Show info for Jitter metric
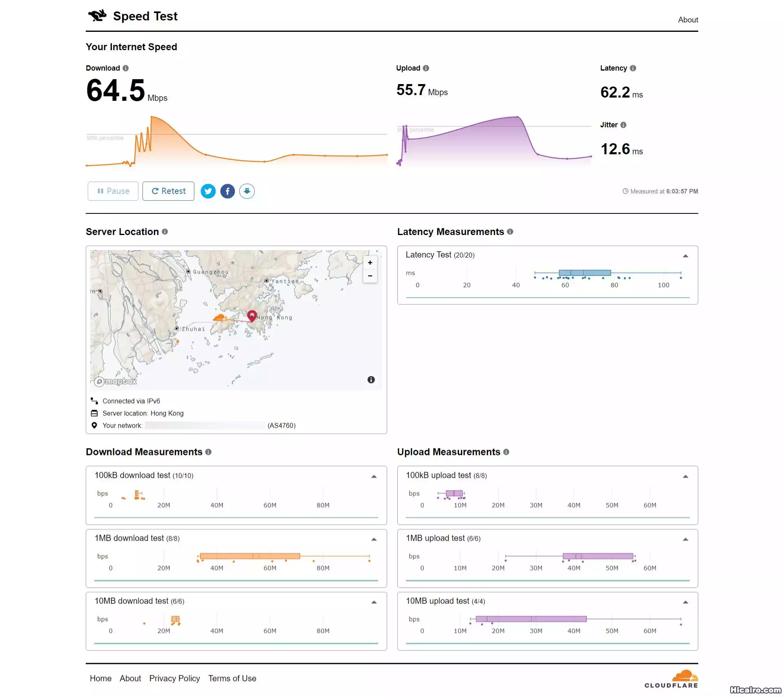 click(x=623, y=125)
